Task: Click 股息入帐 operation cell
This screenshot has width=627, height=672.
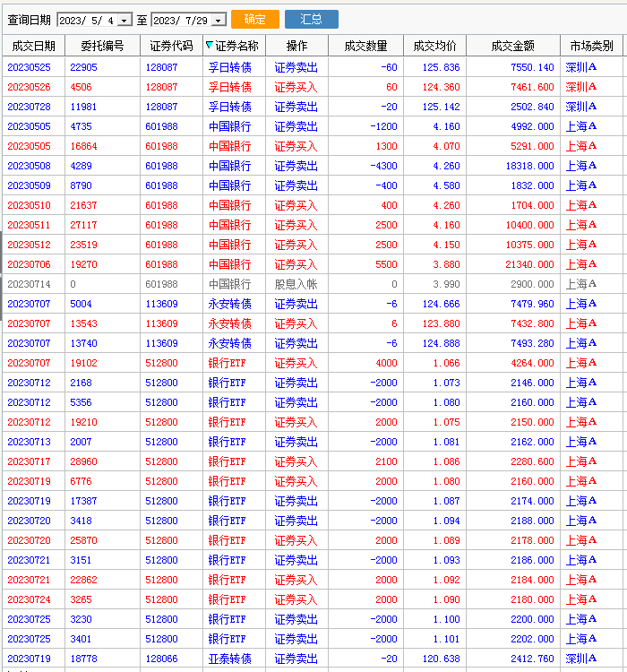Action: coord(296,284)
